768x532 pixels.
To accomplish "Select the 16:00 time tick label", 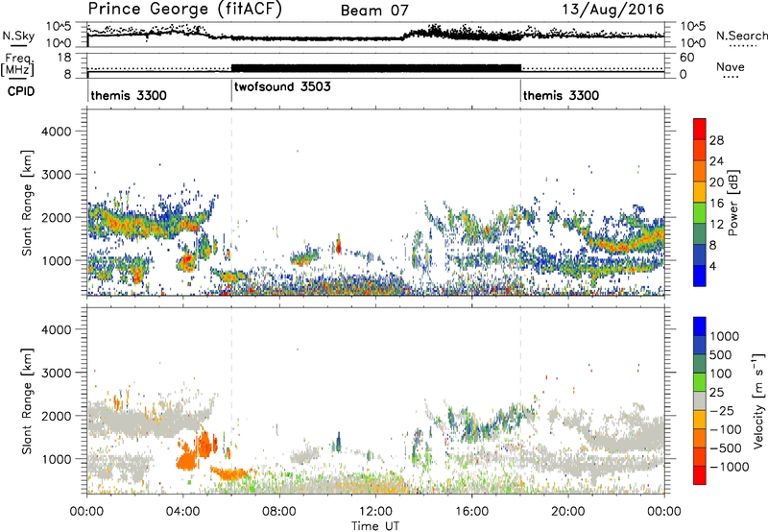I will click(x=471, y=511).
